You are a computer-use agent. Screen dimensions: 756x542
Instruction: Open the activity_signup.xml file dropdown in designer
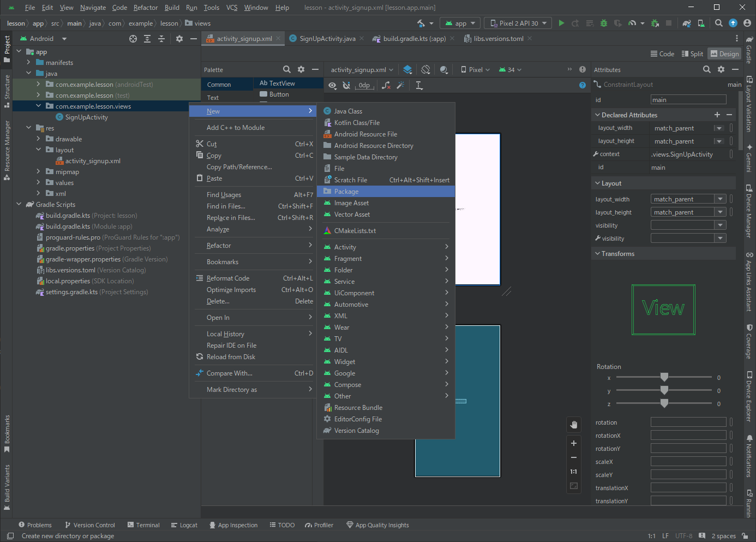(362, 70)
